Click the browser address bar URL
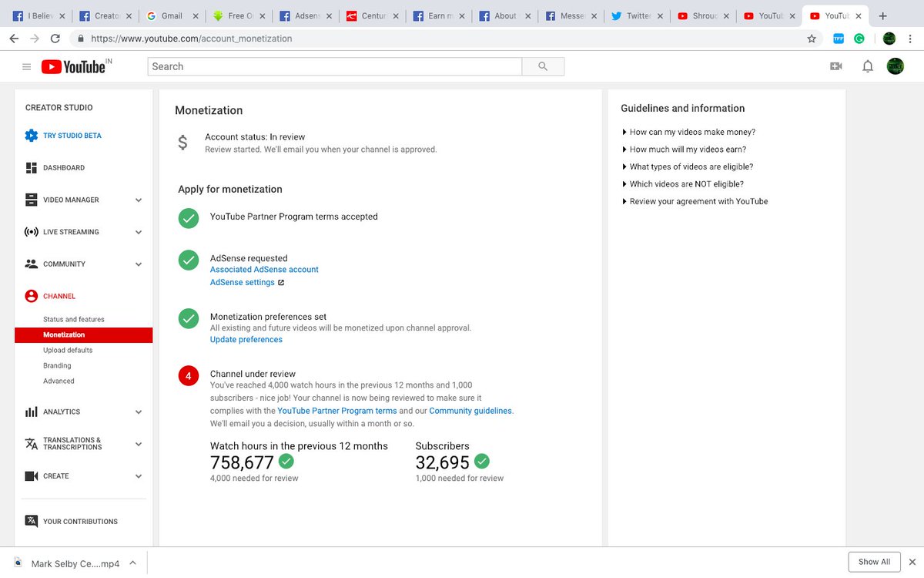Screen dimensions: 924x578 [192, 39]
